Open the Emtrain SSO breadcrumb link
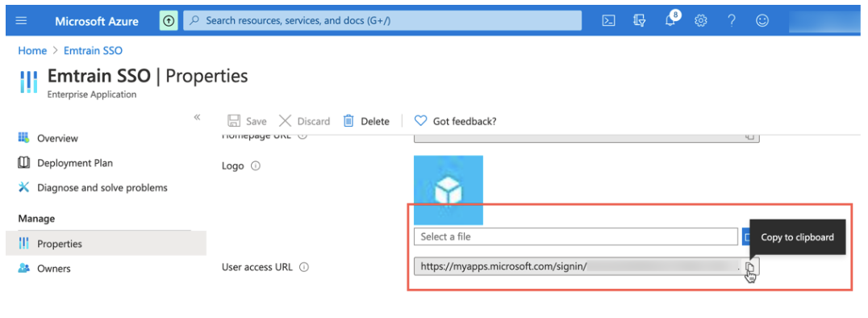The height and width of the screenshot is (318, 868). tap(93, 50)
